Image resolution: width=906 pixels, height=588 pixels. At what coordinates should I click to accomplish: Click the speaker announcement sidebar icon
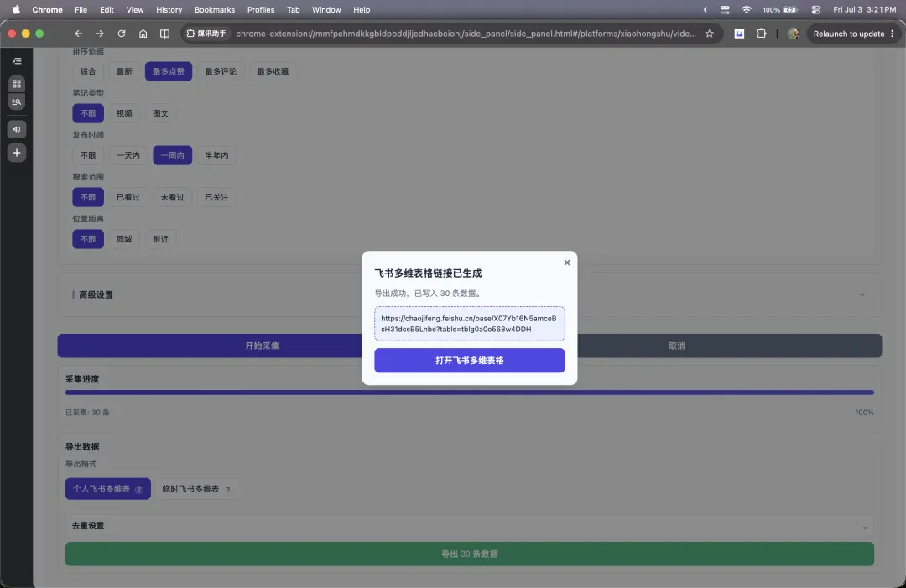click(17, 129)
